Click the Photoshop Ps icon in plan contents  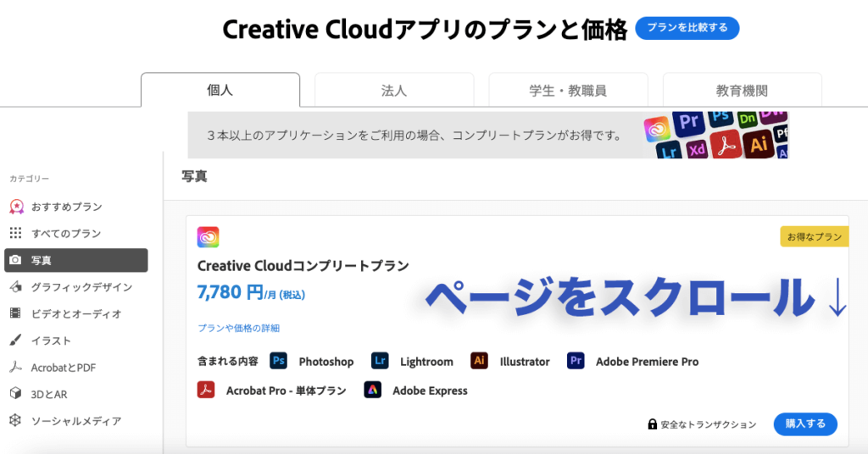pos(278,361)
